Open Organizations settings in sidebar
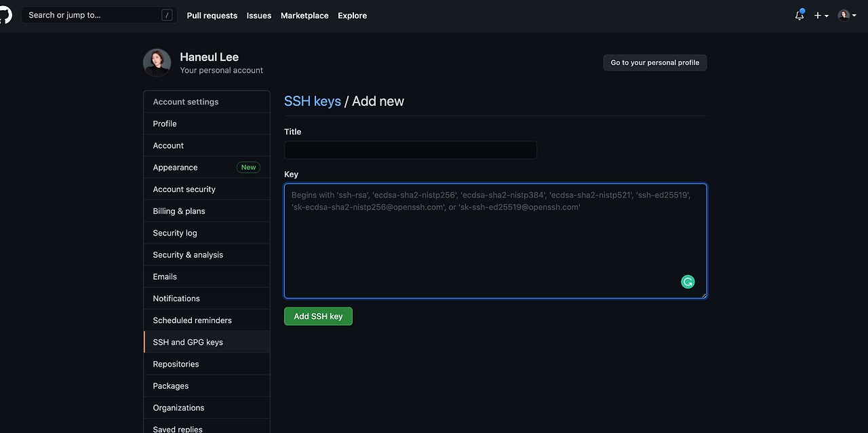 click(x=207, y=407)
